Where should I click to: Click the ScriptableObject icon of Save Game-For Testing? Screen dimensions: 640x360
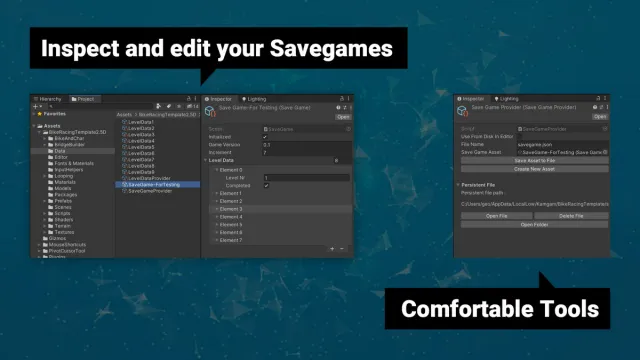pyautogui.click(x=210, y=111)
